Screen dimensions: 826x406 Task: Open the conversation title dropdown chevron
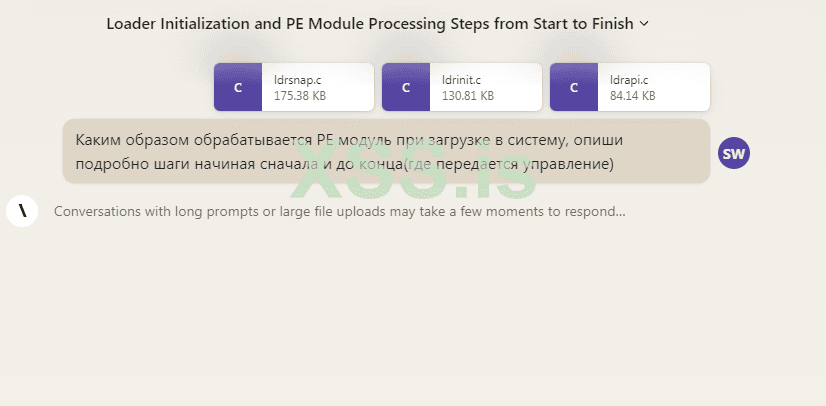[644, 23]
